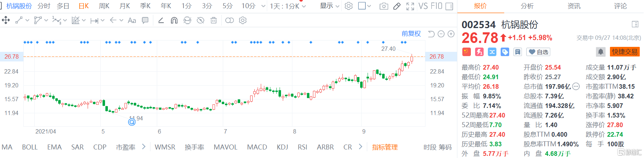The width and height of the screenshot is (644, 158).
Task: Expand more time periods after 10分
Action: tap(263, 6)
